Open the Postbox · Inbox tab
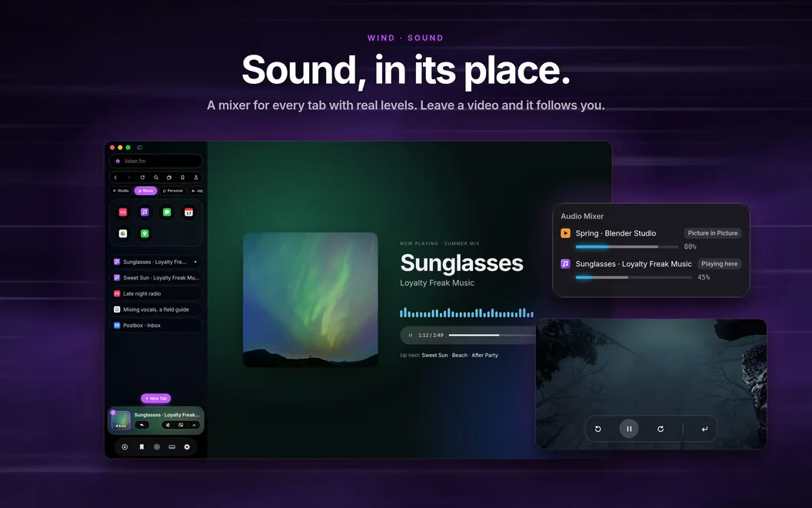Viewport: 812px width, 508px height. click(156, 326)
